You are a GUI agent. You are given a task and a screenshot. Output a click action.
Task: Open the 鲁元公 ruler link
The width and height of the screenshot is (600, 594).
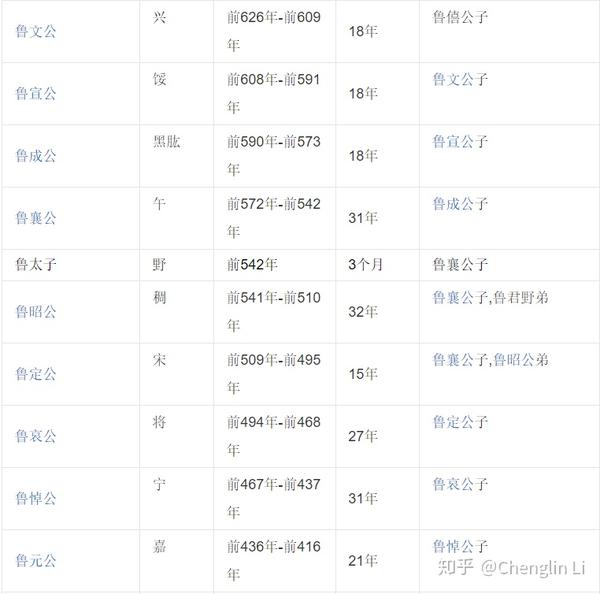tap(35, 560)
